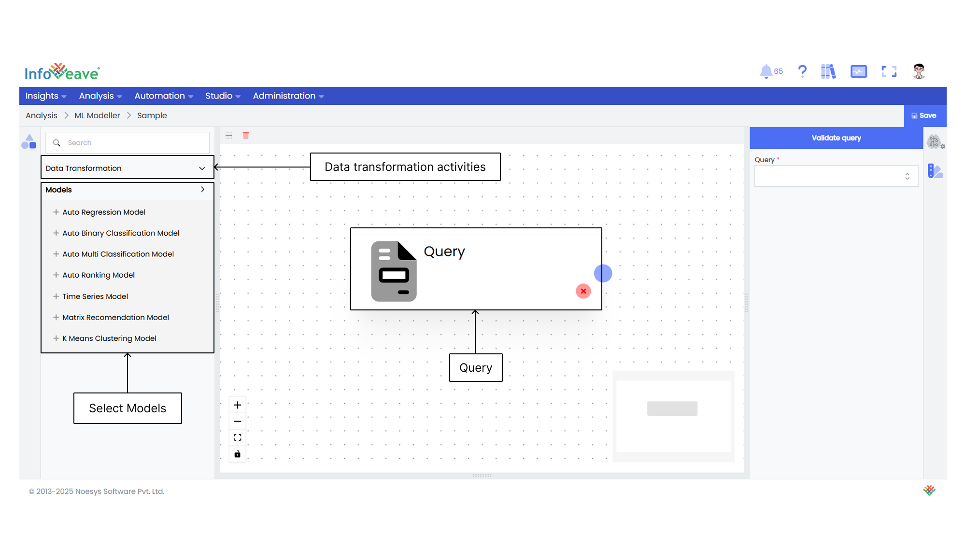Click the Save button
The width and height of the screenshot is (966, 560).
pyautogui.click(x=924, y=116)
